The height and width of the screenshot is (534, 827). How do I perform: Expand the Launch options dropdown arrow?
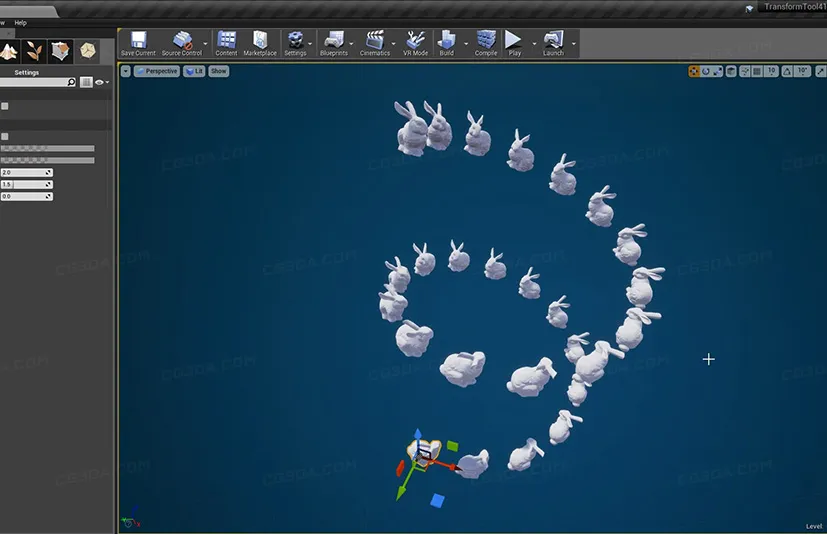click(x=574, y=44)
